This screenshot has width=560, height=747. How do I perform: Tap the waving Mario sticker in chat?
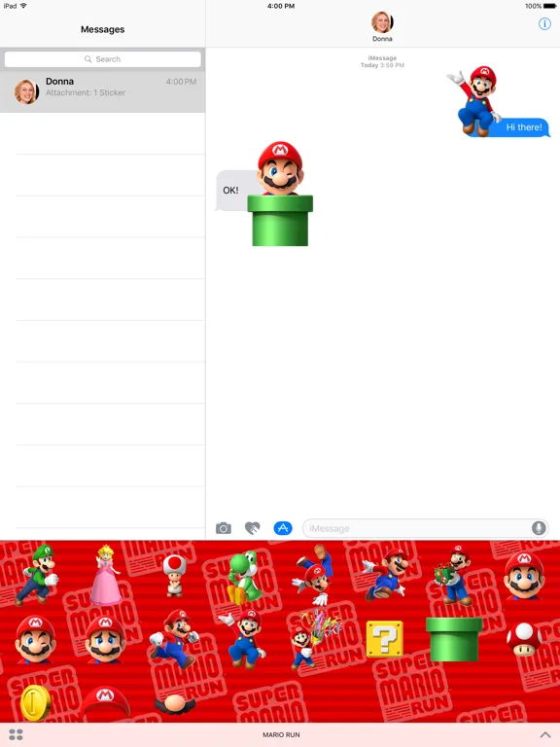click(x=474, y=101)
